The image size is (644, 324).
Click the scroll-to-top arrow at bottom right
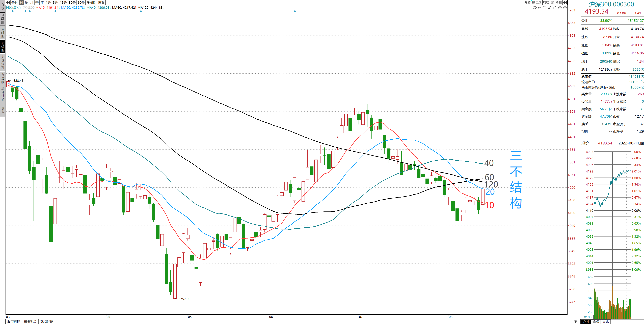click(x=576, y=321)
